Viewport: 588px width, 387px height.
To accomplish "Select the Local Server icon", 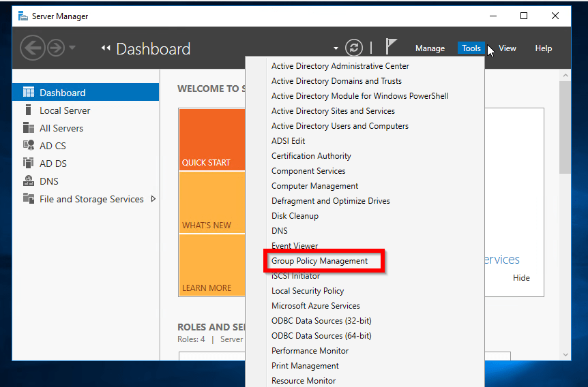I will tap(28, 110).
